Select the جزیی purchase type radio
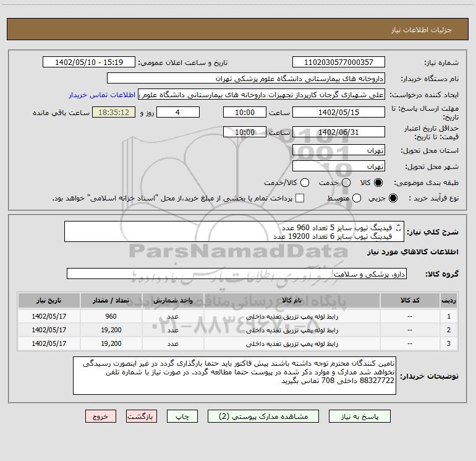 (x=393, y=198)
